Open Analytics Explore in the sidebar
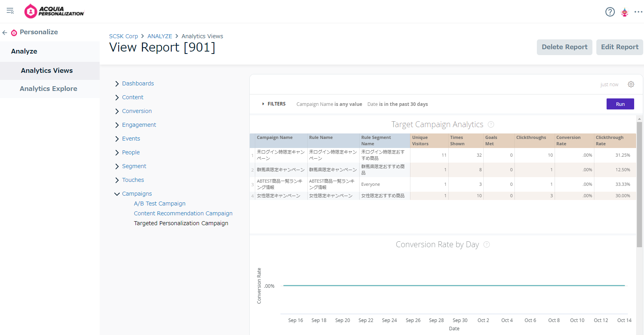Screen dimensions: 644x335 point(48,89)
